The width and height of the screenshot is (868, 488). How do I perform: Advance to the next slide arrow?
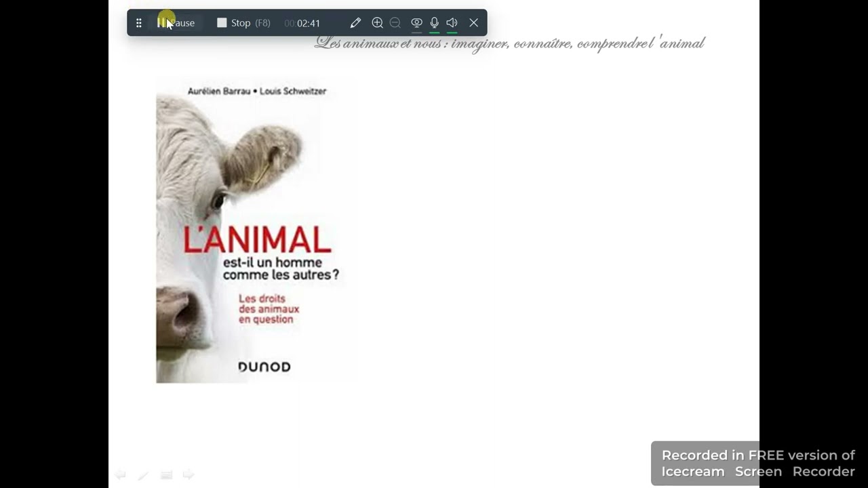click(x=189, y=474)
